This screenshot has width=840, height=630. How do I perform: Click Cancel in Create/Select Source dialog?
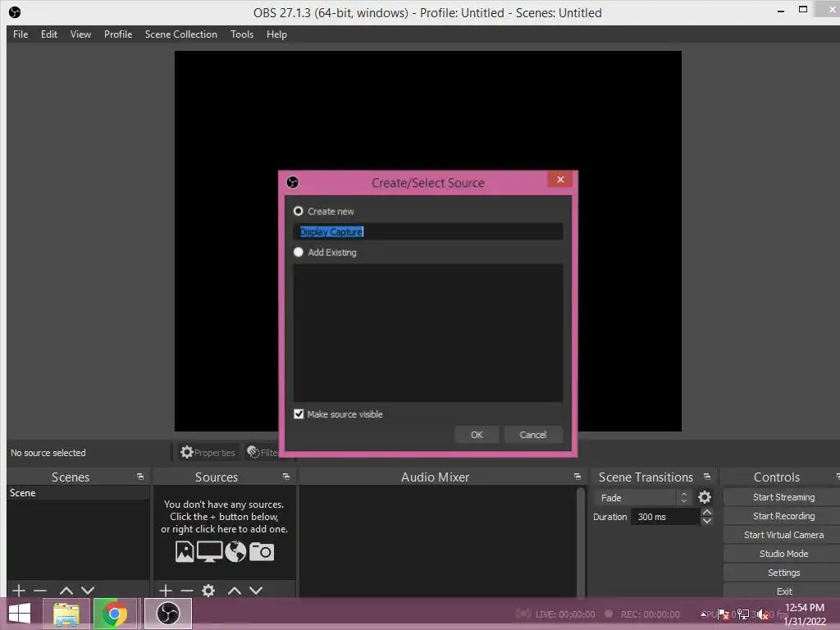[x=533, y=435]
